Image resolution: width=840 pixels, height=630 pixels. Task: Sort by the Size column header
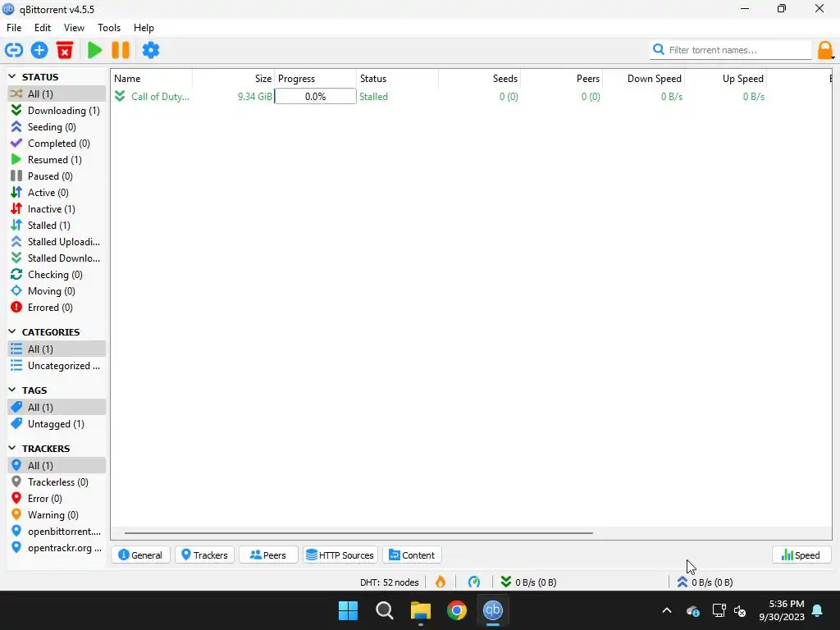(234, 79)
